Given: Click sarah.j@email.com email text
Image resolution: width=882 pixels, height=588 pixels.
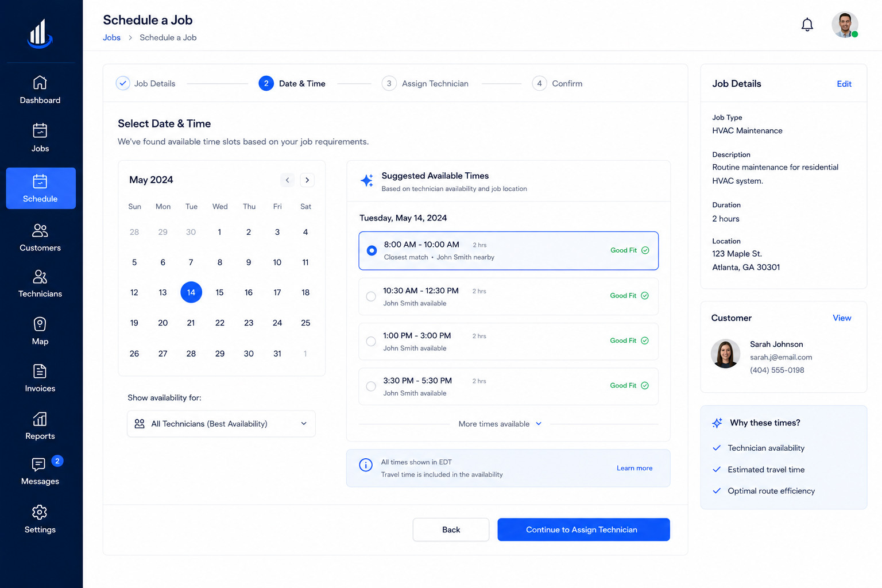Looking at the screenshot, I should [781, 357].
